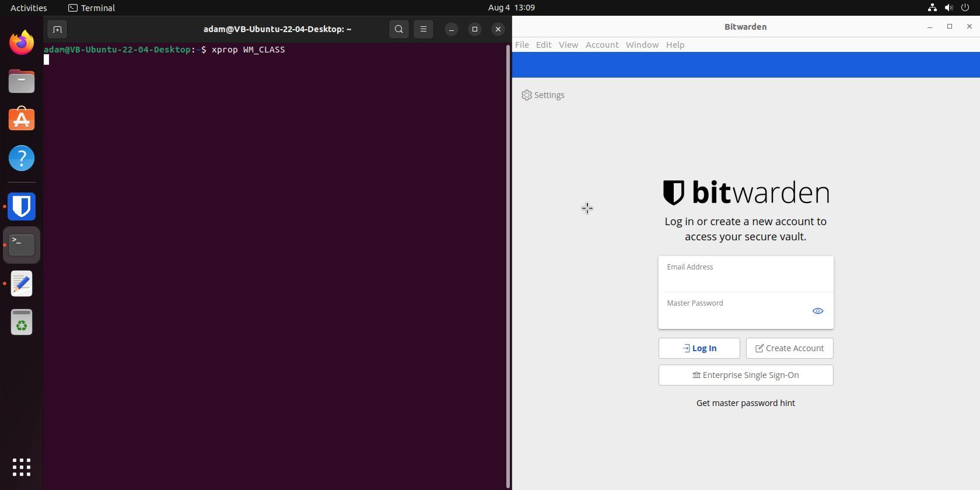Close the Terminal window

498,29
